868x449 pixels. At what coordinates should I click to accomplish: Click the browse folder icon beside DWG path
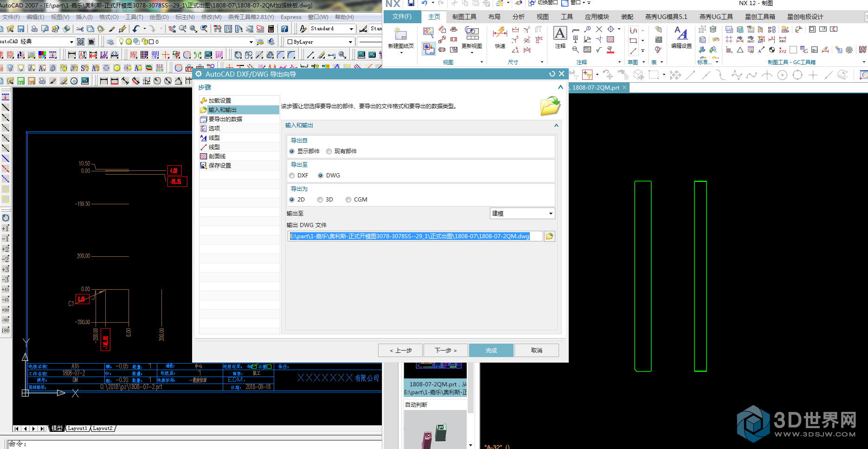click(550, 236)
